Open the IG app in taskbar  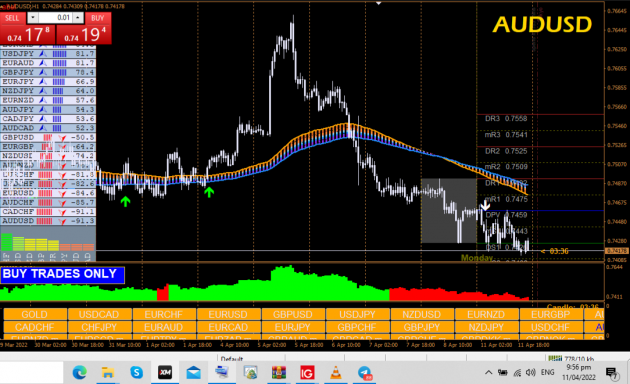pyautogui.click(x=307, y=373)
